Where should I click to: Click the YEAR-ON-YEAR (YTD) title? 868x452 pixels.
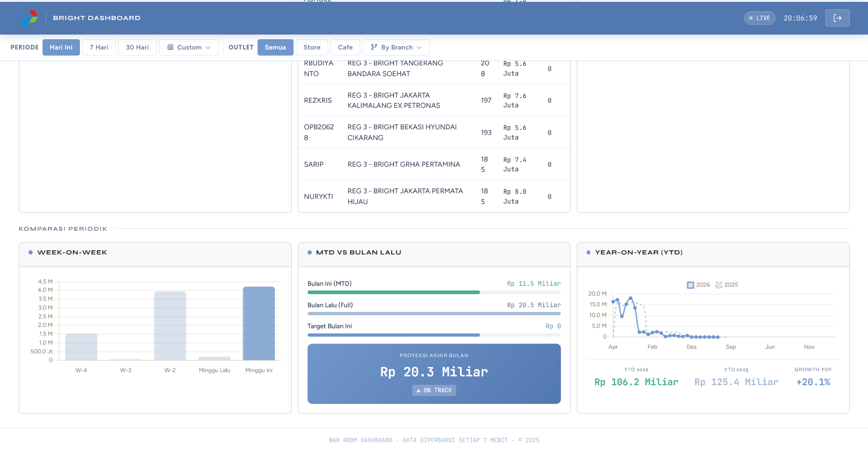[x=639, y=253]
